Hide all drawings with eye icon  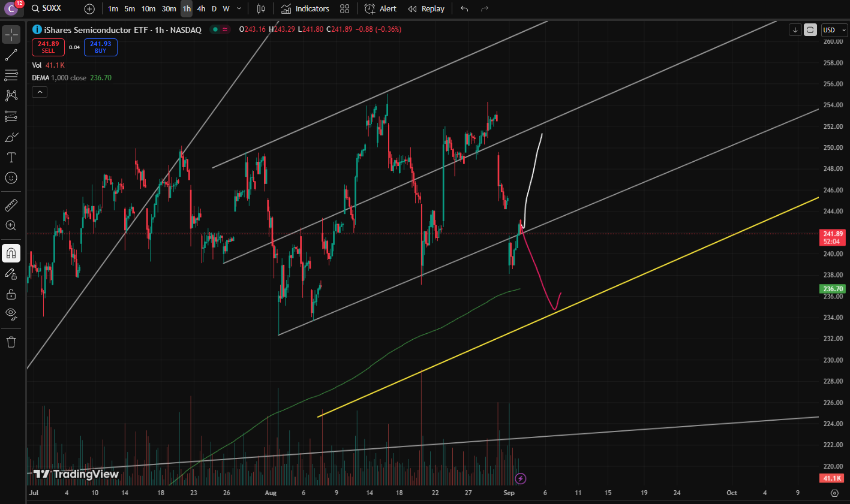click(11, 313)
